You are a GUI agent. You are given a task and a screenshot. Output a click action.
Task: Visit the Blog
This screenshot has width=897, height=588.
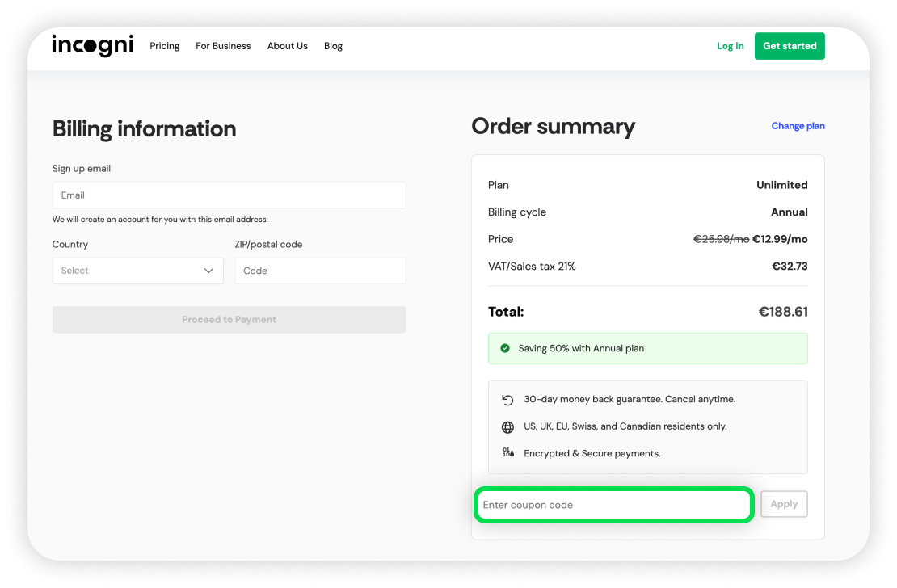pos(333,46)
